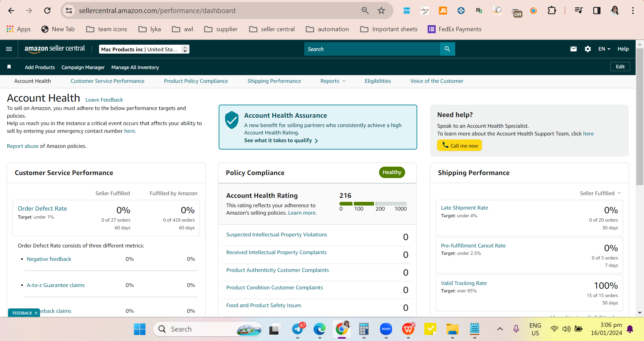
Task: Open Zoom from the taskbar
Action: tap(386, 329)
